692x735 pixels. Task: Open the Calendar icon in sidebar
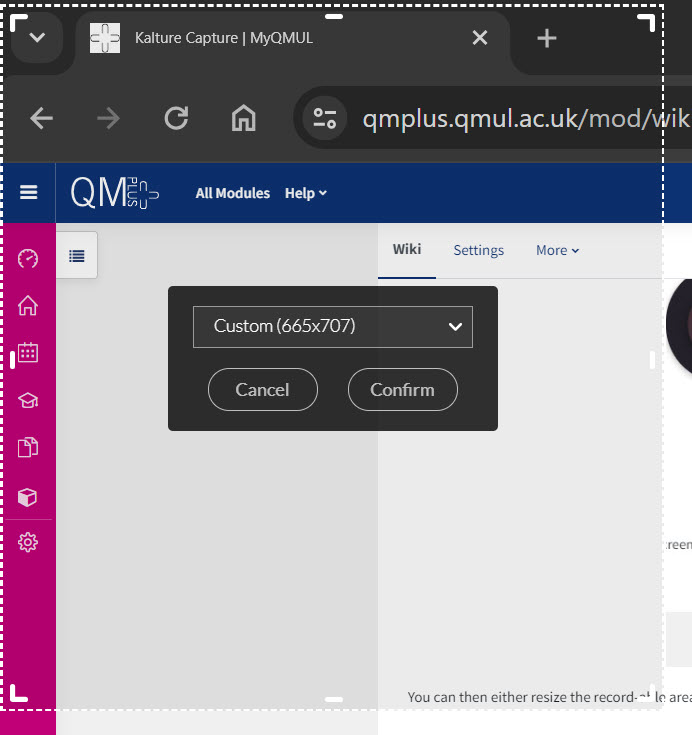28,352
